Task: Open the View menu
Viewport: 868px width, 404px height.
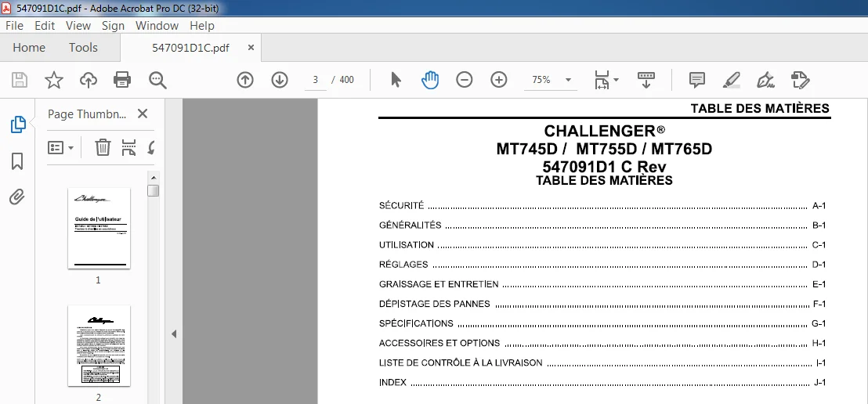Action: (x=78, y=26)
